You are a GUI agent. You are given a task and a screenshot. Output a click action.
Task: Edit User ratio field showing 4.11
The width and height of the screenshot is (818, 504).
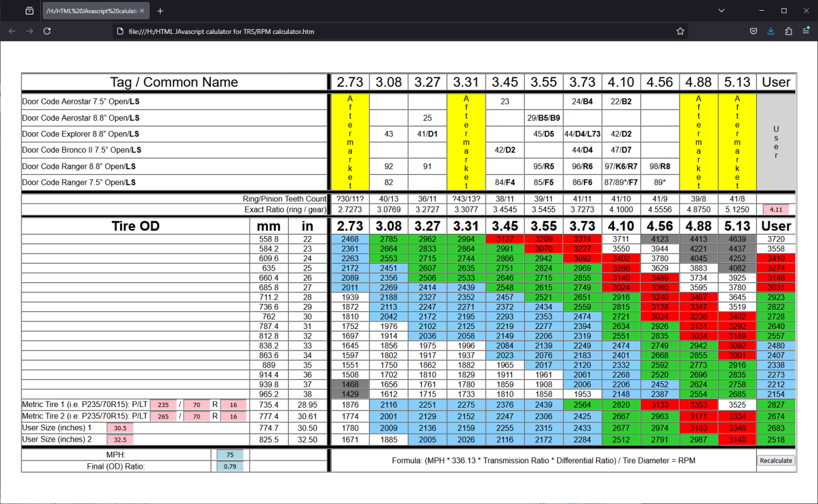tap(776, 210)
